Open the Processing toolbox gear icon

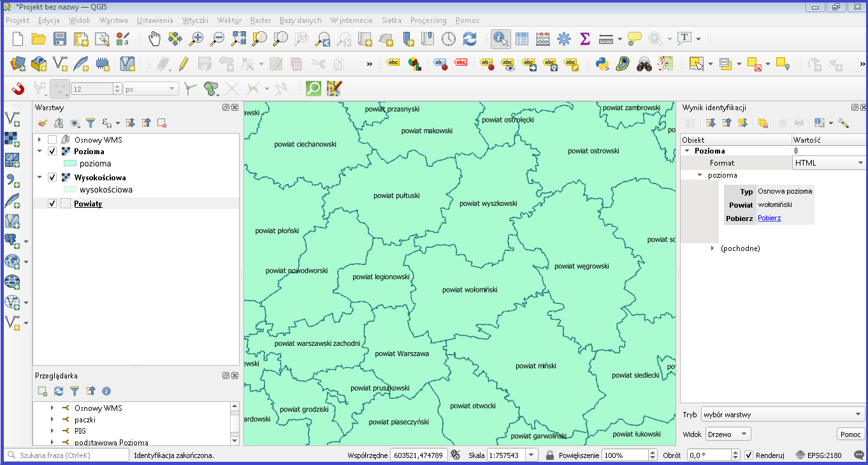tap(564, 39)
